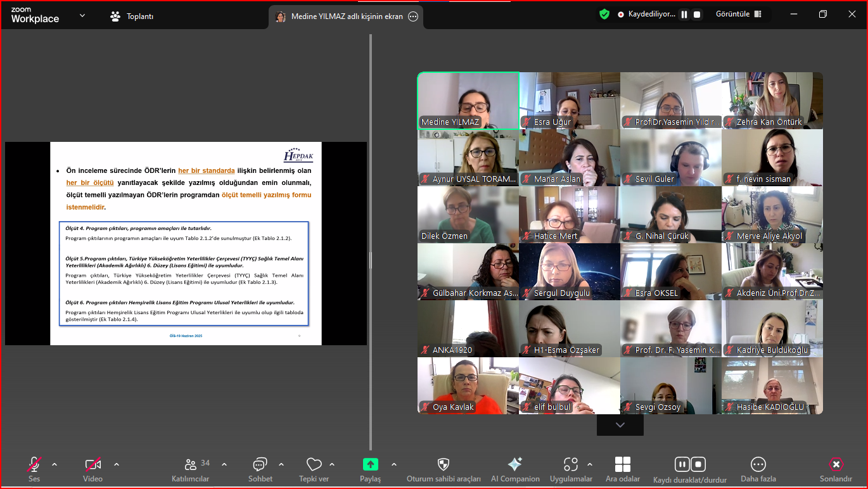Select the Toplantı tab at top

(132, 16)
